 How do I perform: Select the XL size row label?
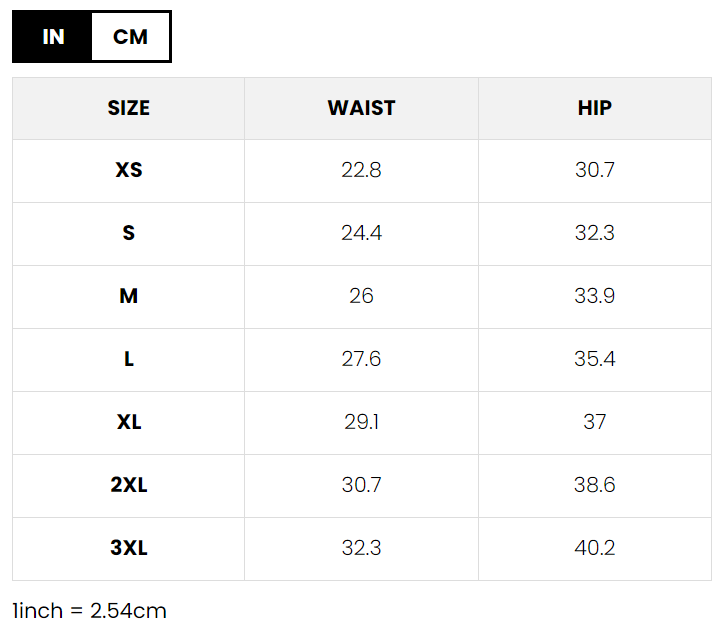coord(128,422)
